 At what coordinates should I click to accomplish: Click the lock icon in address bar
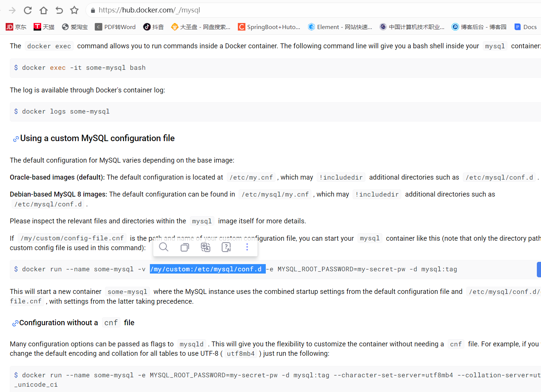tap(93, 11)
